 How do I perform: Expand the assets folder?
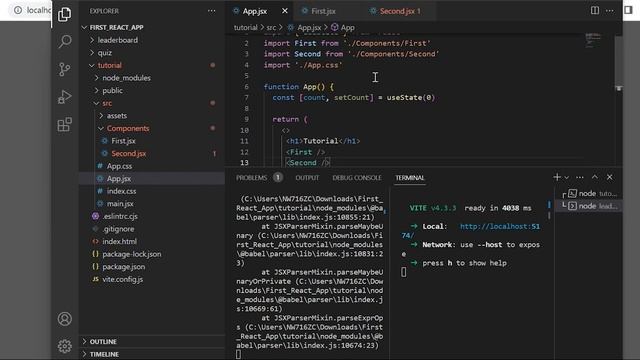(x=117, y=116)
